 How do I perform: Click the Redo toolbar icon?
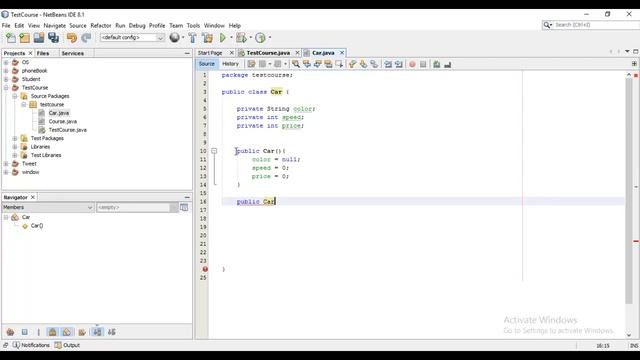[86, 38]
